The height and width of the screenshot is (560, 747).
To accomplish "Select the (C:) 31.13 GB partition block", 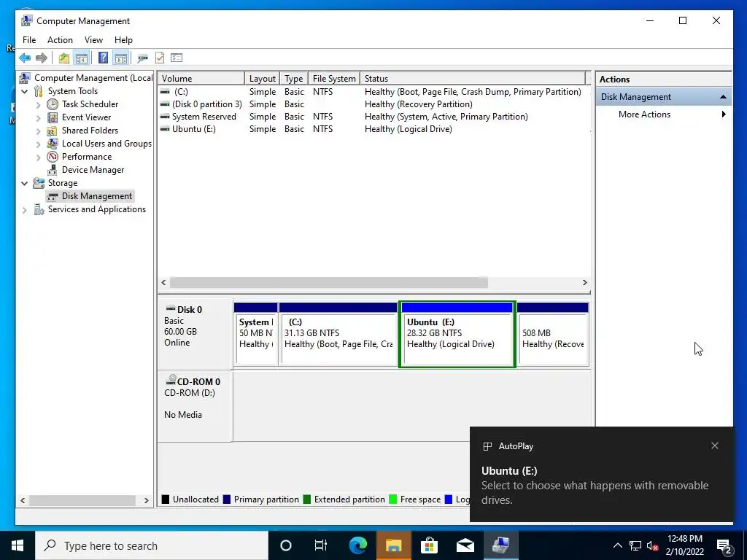I will [338, 334].
